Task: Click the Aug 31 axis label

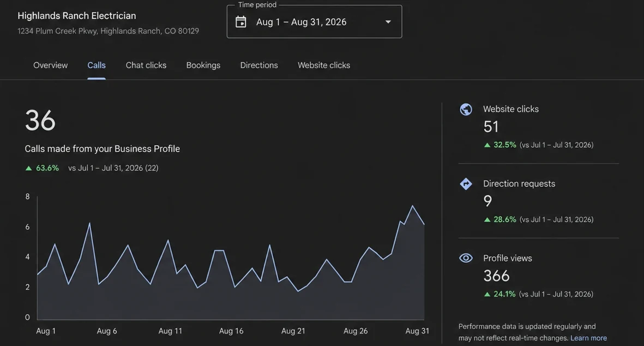Action: [x=417, y=331]
